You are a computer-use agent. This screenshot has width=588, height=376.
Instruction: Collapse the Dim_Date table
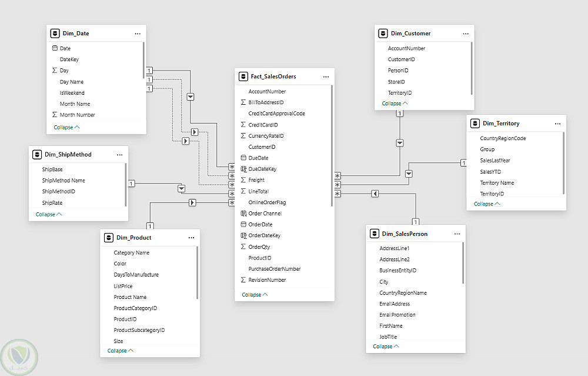(x=66, y=127)
